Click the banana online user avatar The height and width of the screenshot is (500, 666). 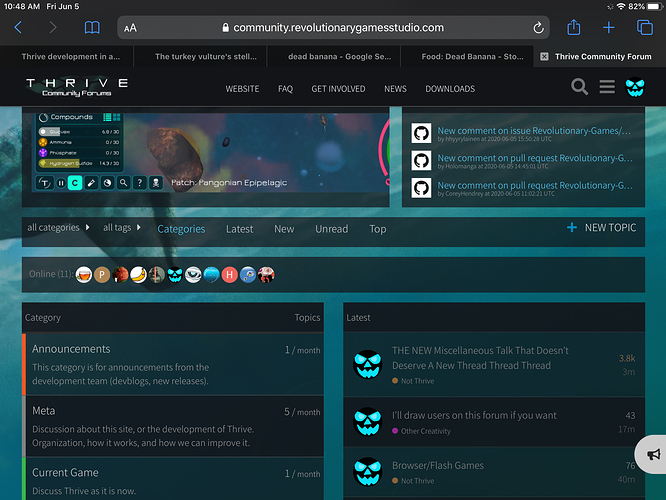click(x=138, y=275)
